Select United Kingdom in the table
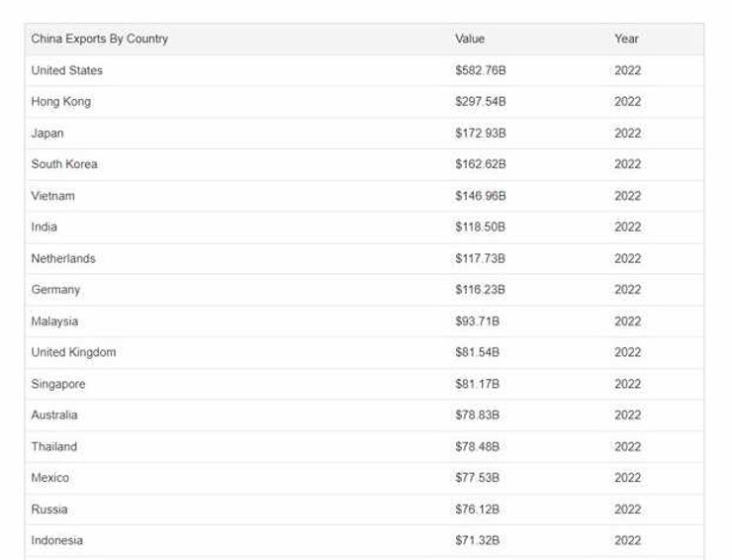This screenshot has width=732, height=560. coord(73,352)
